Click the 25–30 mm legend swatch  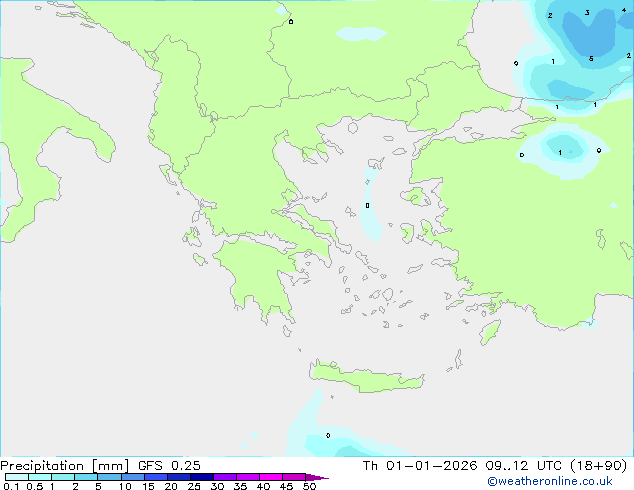(202, 477)
